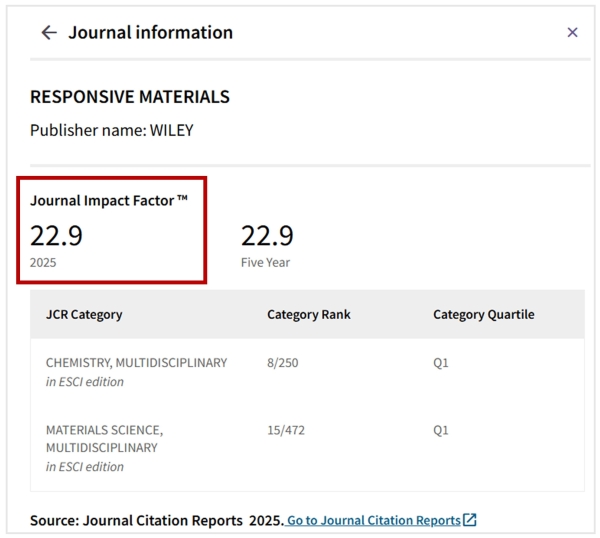The height and width of the screenshot is (538, 600).
Task: Click in ESCI edition under Chemistry category
Action: [x=85, y=382]
